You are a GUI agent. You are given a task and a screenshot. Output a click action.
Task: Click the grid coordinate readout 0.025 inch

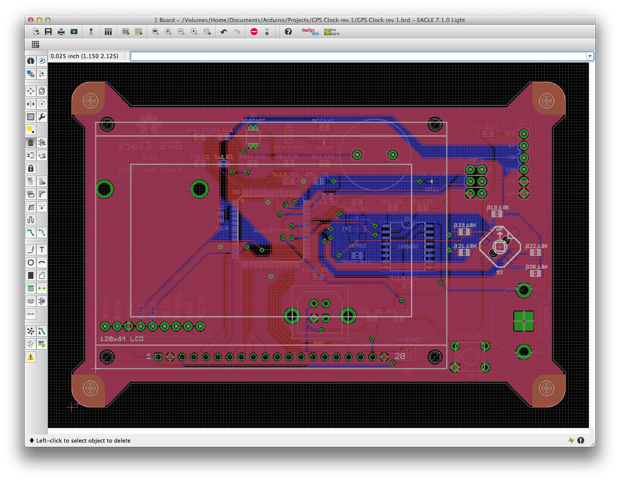[84, 56]
